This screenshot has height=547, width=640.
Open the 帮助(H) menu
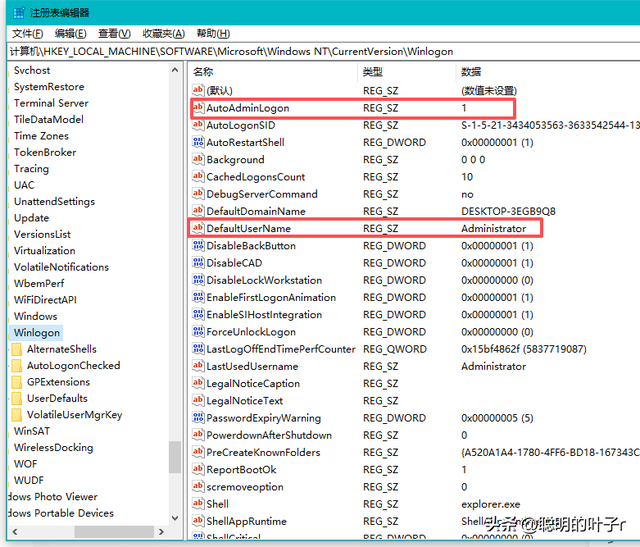coord(213,33)
